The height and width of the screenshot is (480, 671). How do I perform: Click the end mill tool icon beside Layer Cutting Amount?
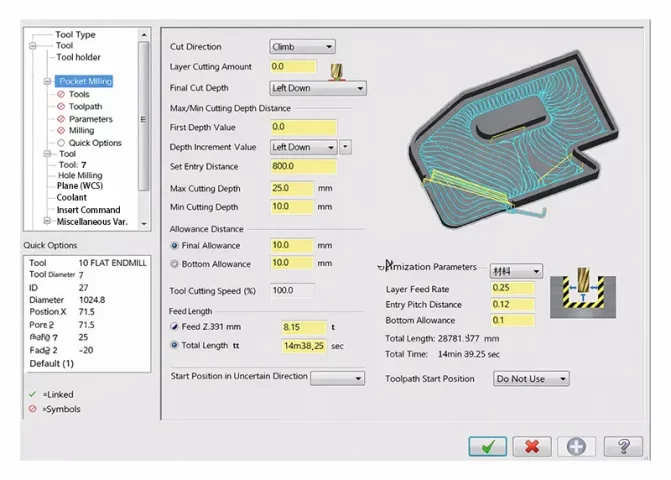pos(337,72)
